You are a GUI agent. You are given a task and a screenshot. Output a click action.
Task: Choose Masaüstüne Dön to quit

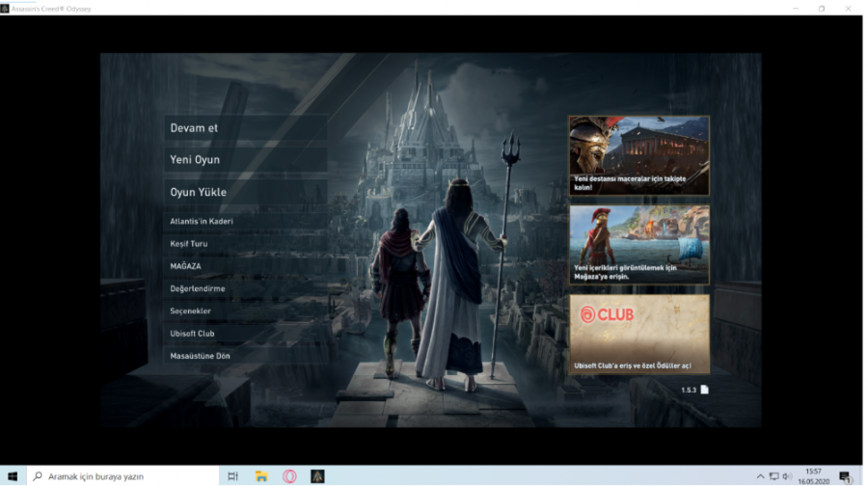[245, 356]
